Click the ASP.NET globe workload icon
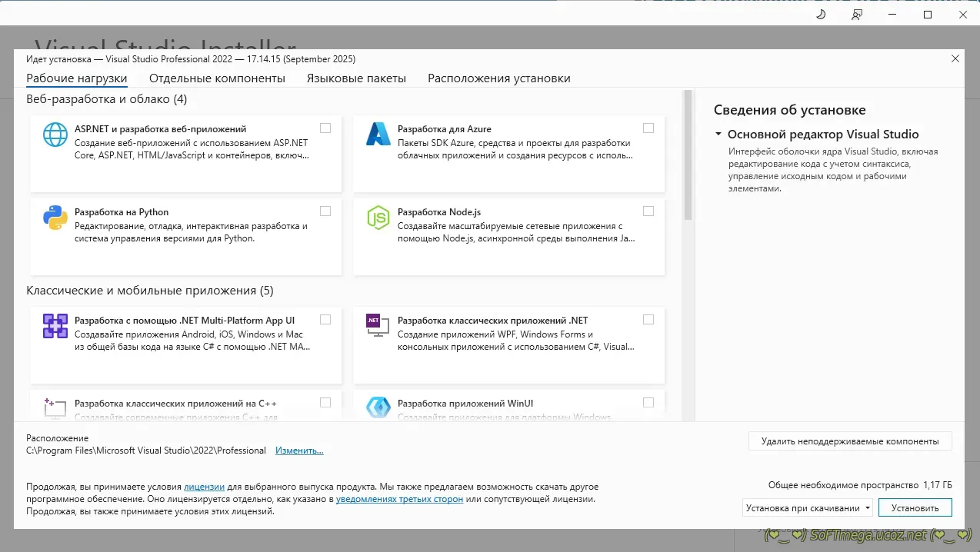The image size is (980, 552). 55,135
